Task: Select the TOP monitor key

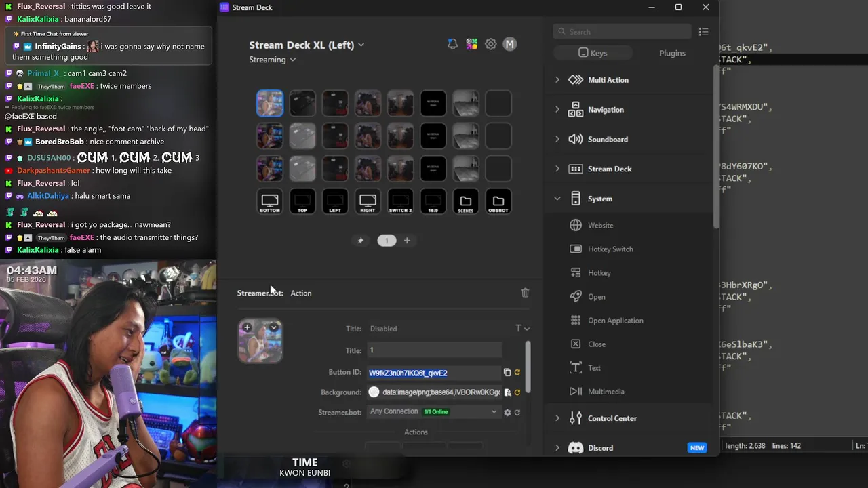Action: point(302,201)
